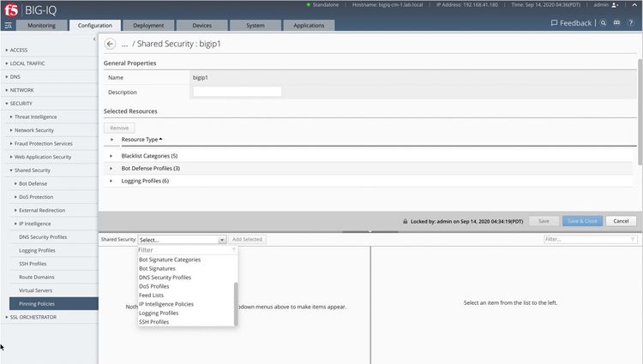Screen dimensions: 643x364
Task: Switch to the System tab
Action: coord(255,26)
